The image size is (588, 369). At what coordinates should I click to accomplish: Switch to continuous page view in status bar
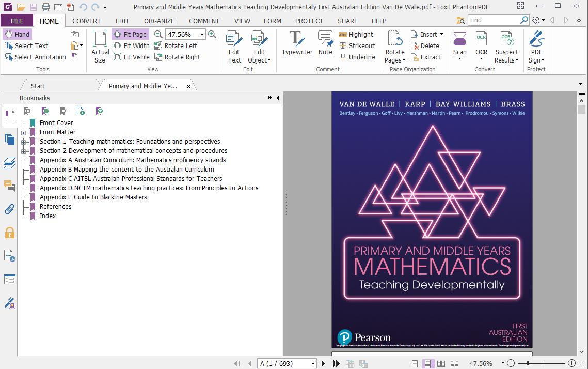click(427, 363)
